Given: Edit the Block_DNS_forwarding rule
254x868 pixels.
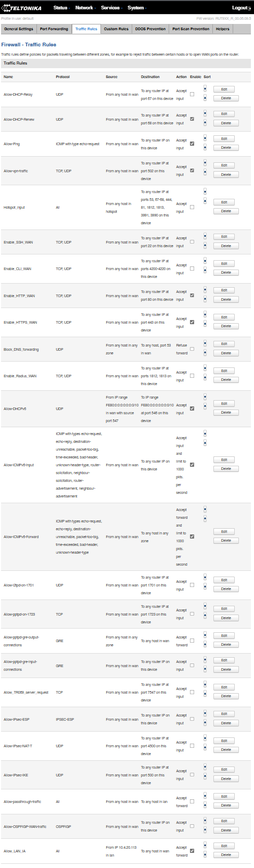Looking at the screenshot, I should (x=224, y=344).
